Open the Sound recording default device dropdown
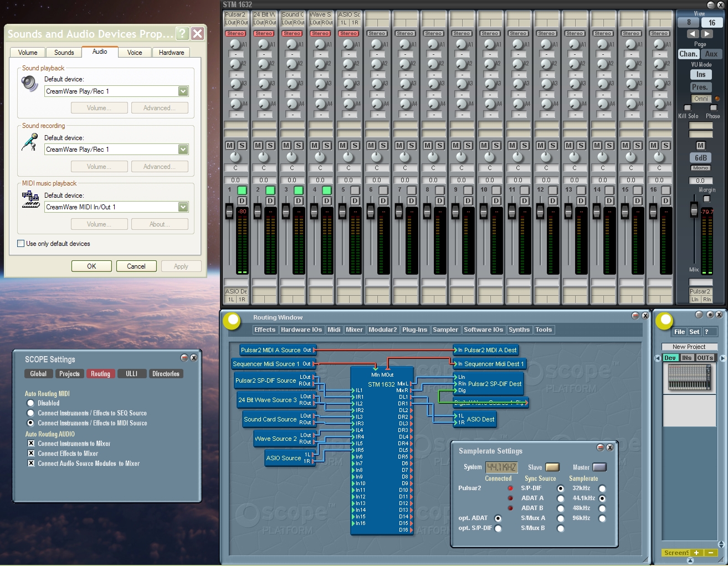Screen dimensions: 728x566 click(x=183, y=150)
